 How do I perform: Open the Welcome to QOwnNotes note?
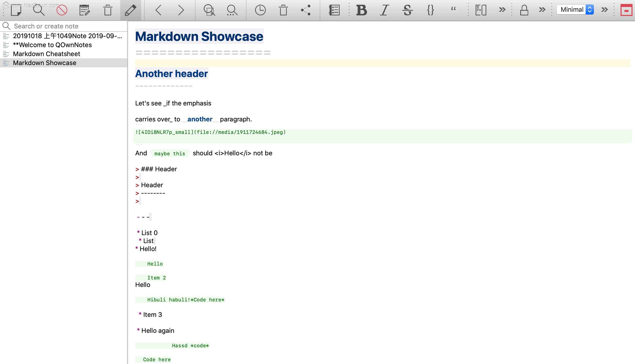click(52, 45)
